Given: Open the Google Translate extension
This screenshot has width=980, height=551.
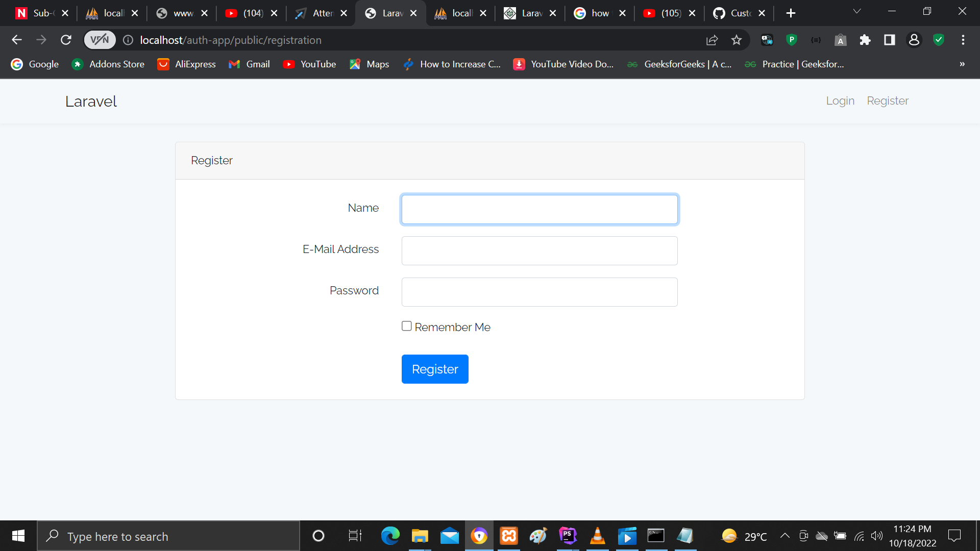Looking at the screenshot, I should 767,40.
